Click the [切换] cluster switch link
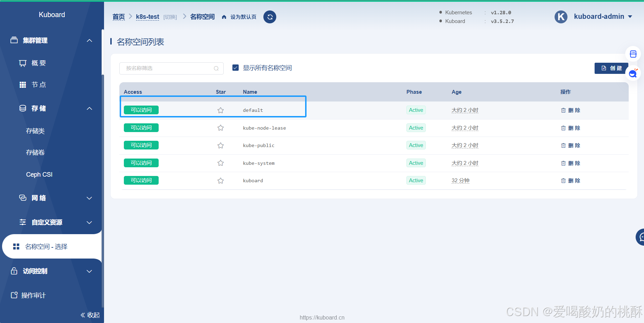 pos(170,17)
